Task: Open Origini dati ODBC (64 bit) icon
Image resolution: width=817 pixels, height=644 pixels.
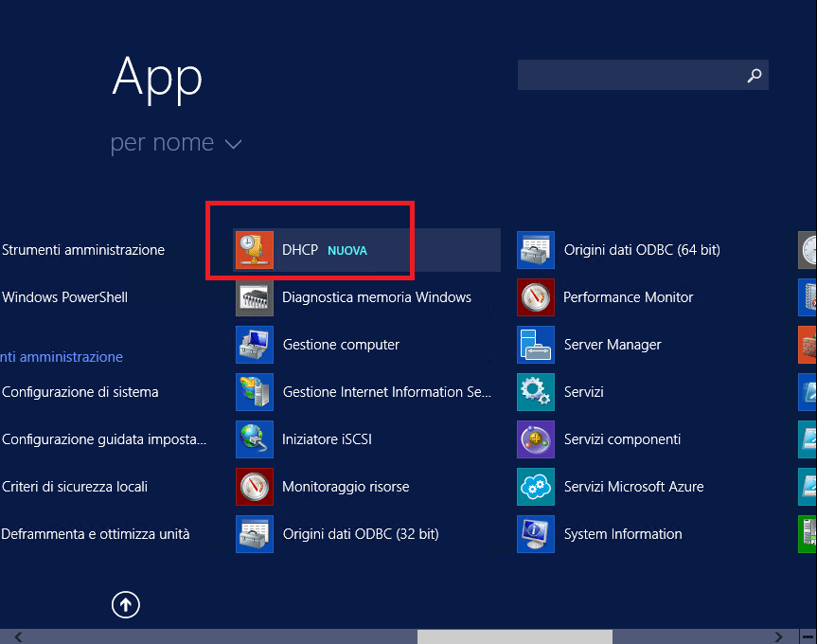Action: [536, 250]
